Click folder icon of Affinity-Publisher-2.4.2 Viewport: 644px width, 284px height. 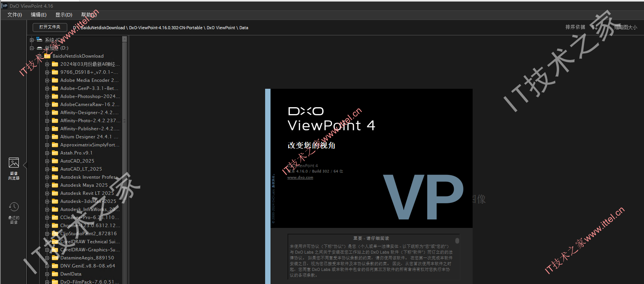click(x=55, y=129)
